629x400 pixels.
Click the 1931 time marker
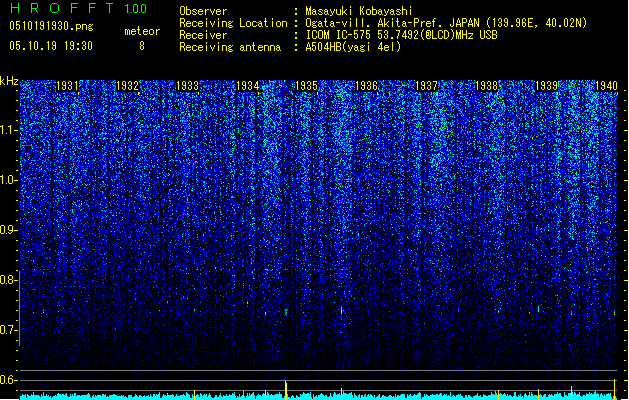pyautogui.click(x=67, y=86)
